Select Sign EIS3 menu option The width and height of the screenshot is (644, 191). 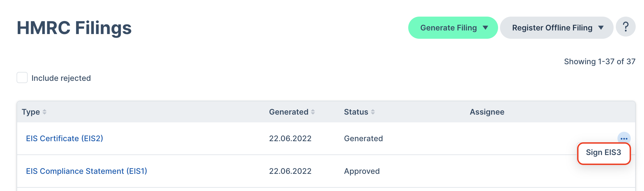(604, 153)
